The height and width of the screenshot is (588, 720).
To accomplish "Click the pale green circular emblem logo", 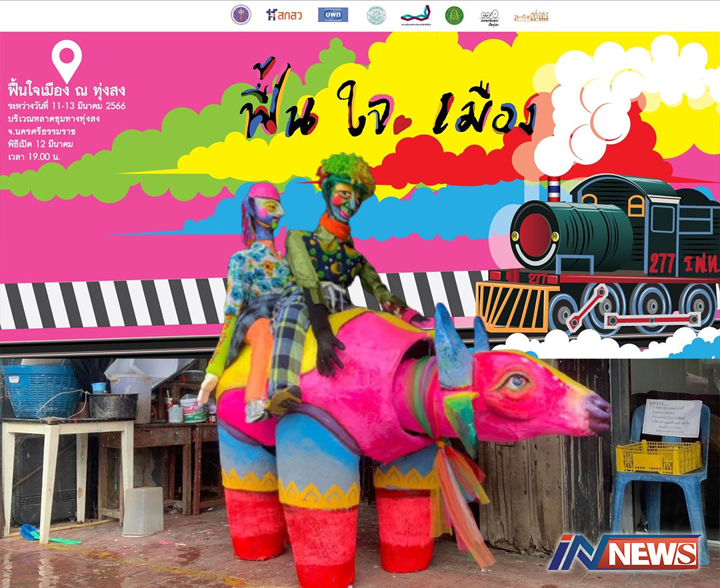I will point(376,15).
